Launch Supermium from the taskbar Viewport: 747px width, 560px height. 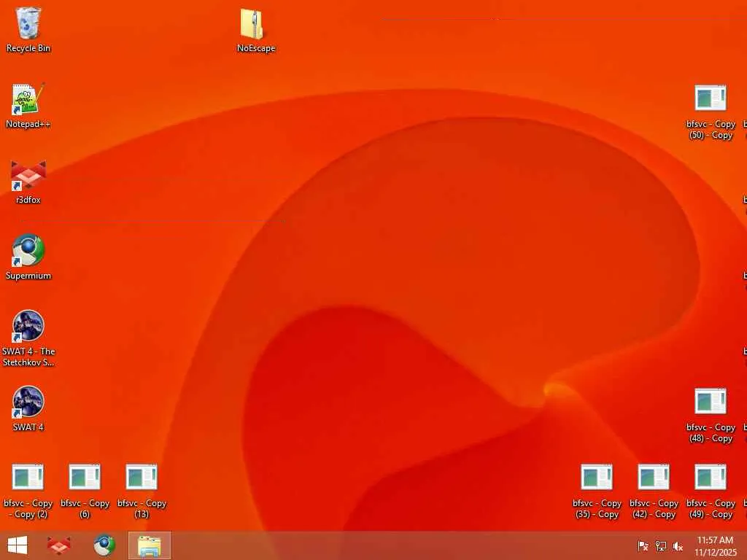[x=104, y=545]
